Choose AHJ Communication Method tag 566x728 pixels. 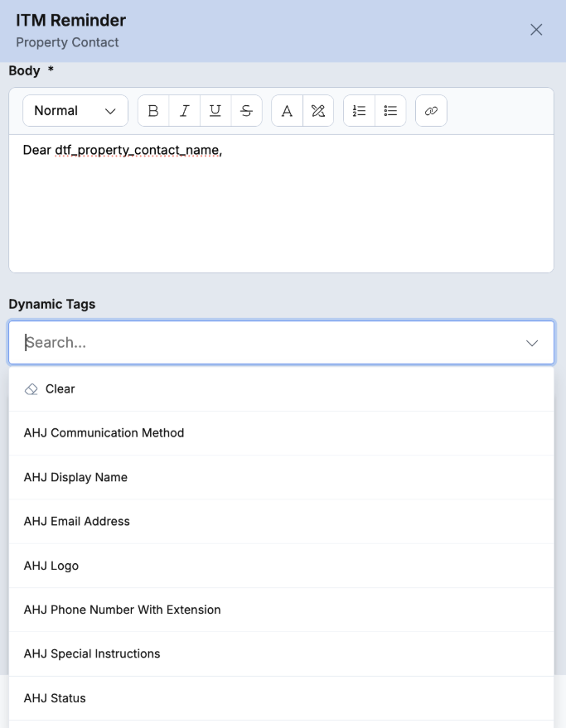(x=282, y=433)
